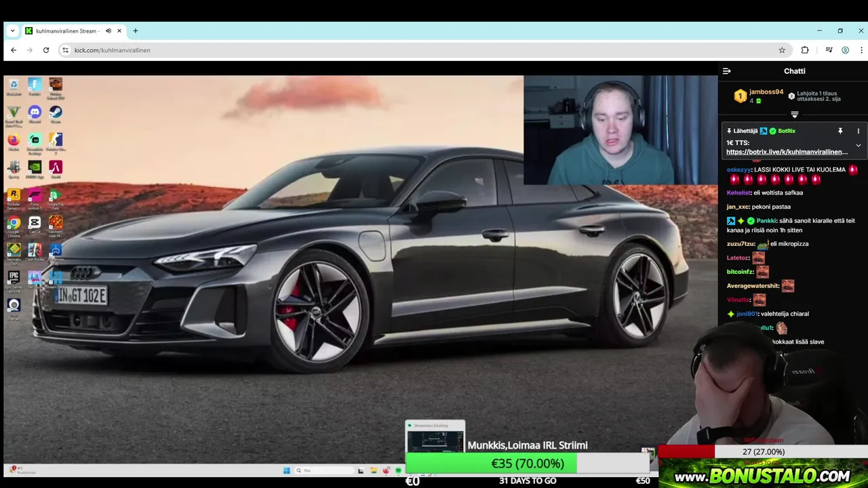Open a new browser tab
Viewport: 868px width, 488px height.
coord(136,31)
